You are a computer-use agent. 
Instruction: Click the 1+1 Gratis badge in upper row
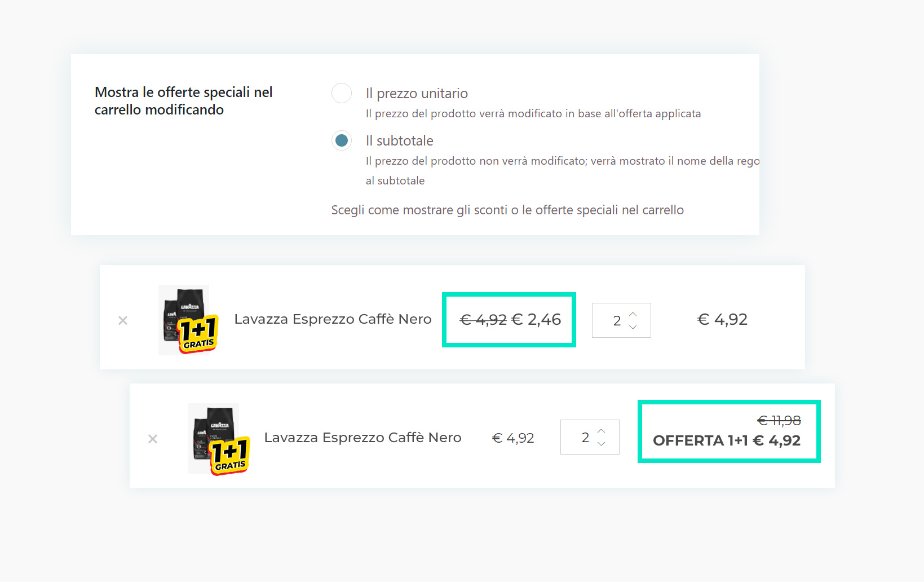[x=198, y=335]
